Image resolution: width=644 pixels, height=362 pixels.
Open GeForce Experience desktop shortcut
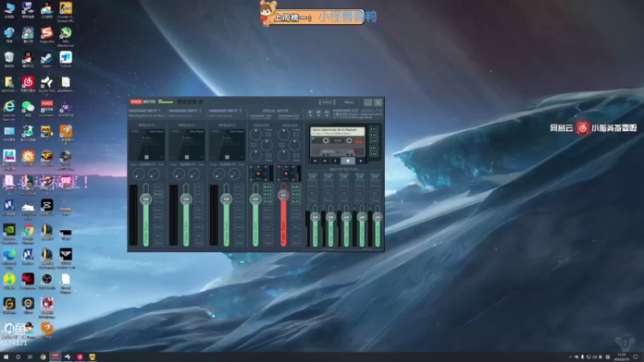[x=9, y=234]
